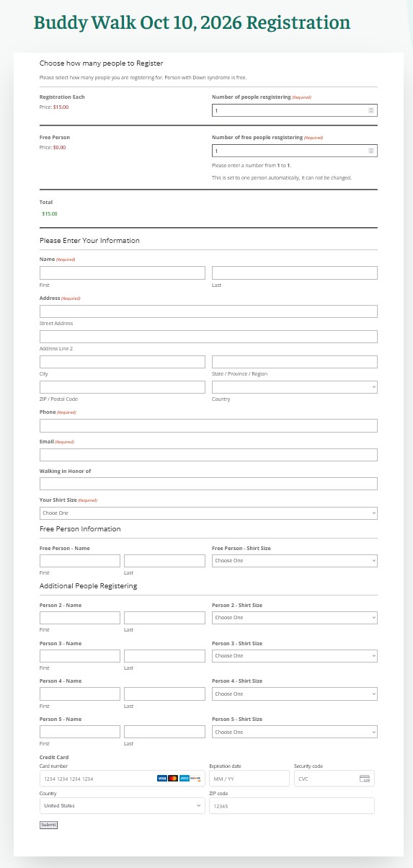Click the Visa card icon
Viewport: 413px width, 868px height.
click(x=162, y=779)
